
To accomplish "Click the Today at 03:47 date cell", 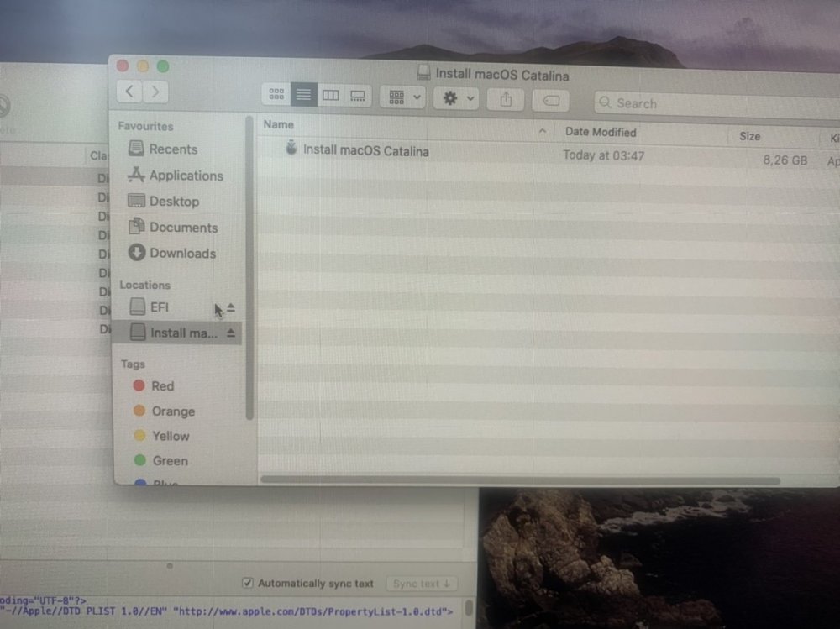I will coord(603,155).
